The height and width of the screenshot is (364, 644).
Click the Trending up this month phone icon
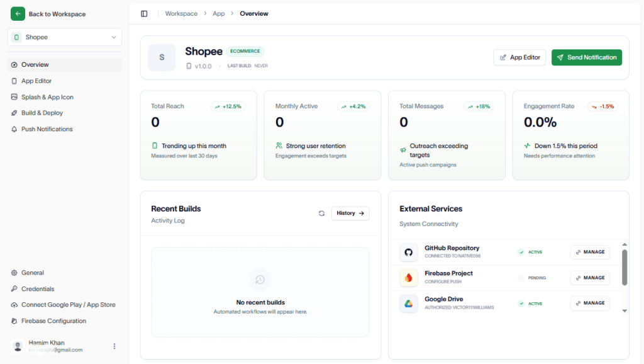click(155, 145)
